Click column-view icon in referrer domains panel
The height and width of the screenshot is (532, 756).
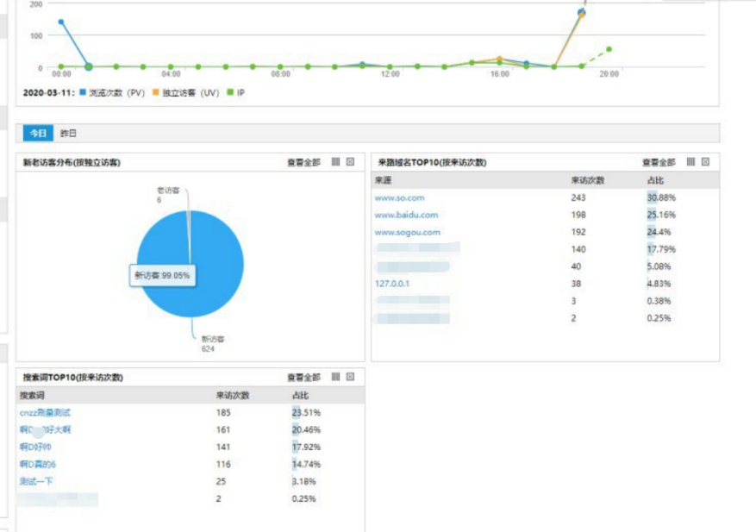(690, 161)
